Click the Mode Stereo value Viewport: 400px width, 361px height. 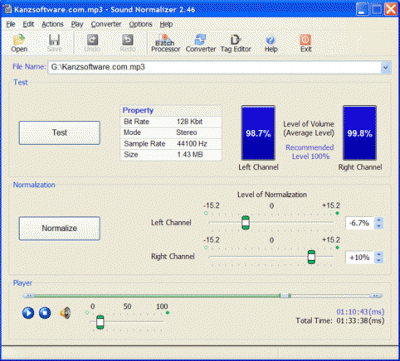(186, 133)
